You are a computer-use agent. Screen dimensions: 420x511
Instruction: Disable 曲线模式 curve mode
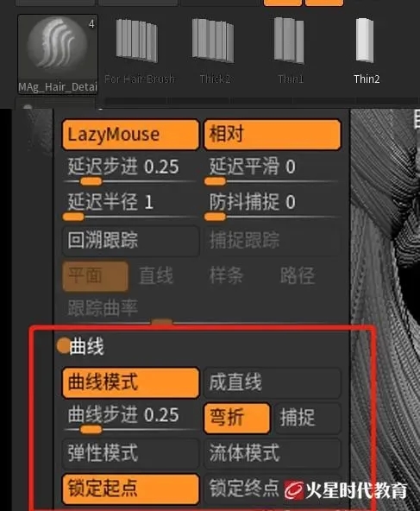(130, 383)
